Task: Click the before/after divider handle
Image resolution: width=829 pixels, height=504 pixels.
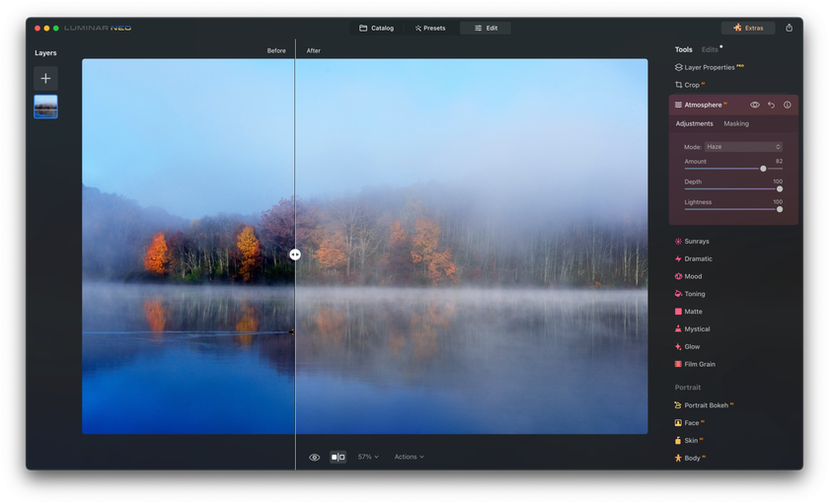Action: (x=295, y=254)
